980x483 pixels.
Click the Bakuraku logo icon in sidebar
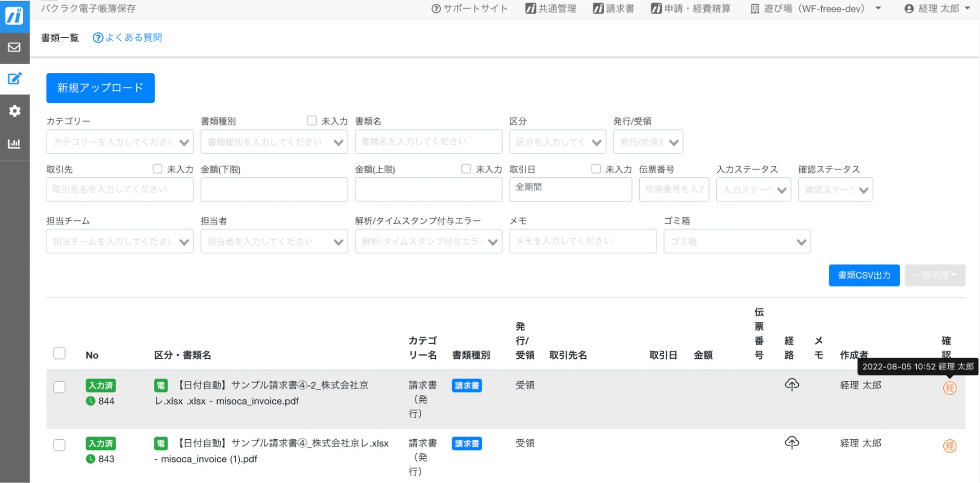pos(15,16)
